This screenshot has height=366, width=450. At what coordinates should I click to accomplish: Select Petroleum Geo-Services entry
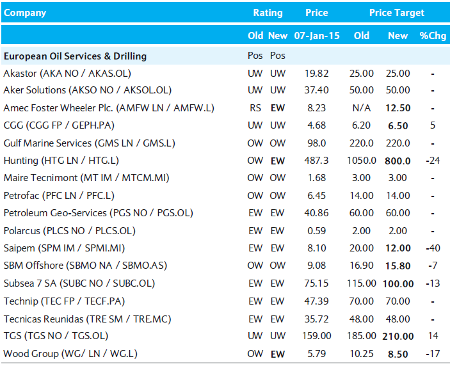click(x=98, y=213)
